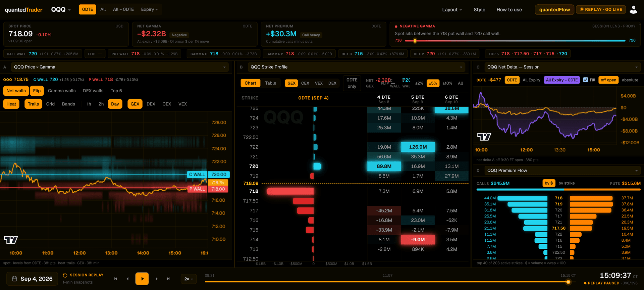Enable the 0DTE only toggle
The height and width of the screenshot is (290, 644).
click(x=352, y=83)
